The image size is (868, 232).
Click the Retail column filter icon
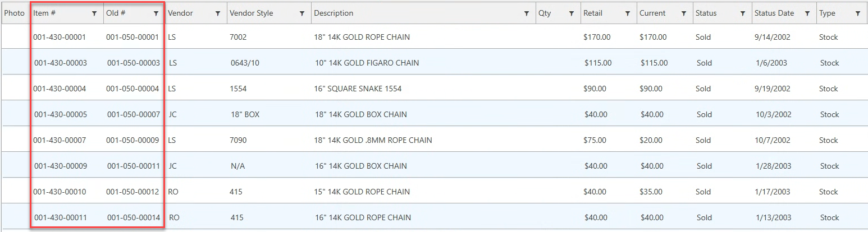628,13
